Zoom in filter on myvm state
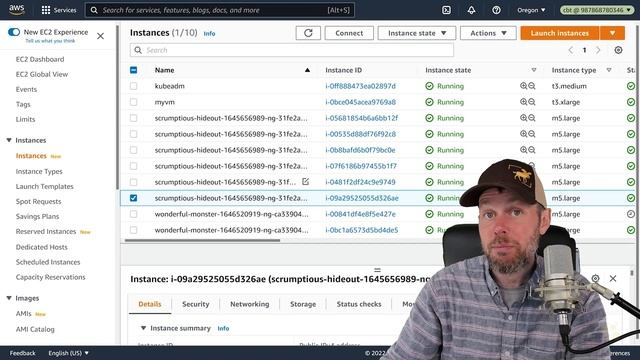 523,102
